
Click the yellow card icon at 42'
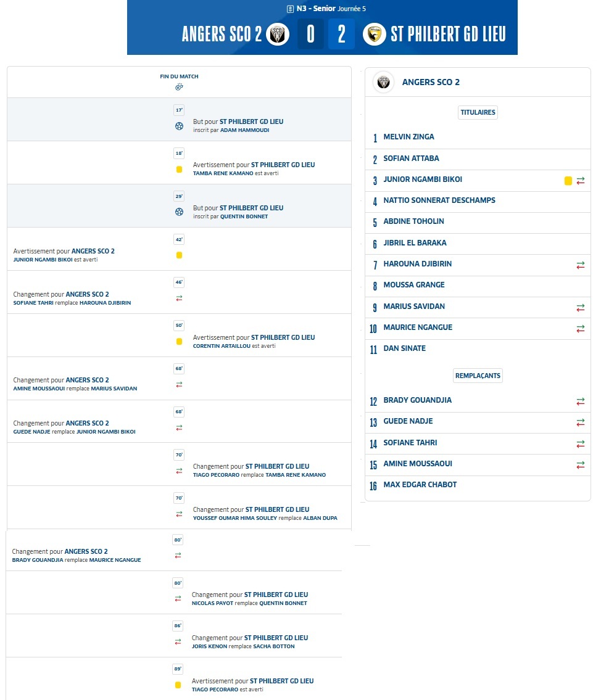(x=179, y=255)
